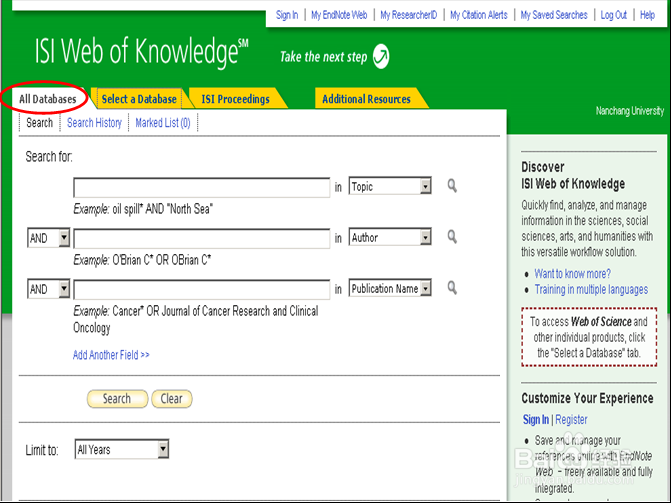This screenshot has height=503, width=671.
Task: Click the Log Out link
Action: [x=613, y=15]
